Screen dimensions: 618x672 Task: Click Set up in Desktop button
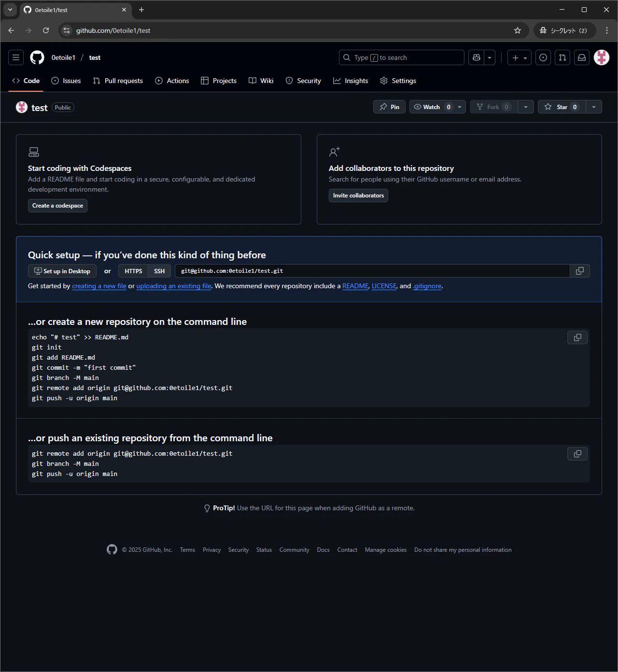62,271
